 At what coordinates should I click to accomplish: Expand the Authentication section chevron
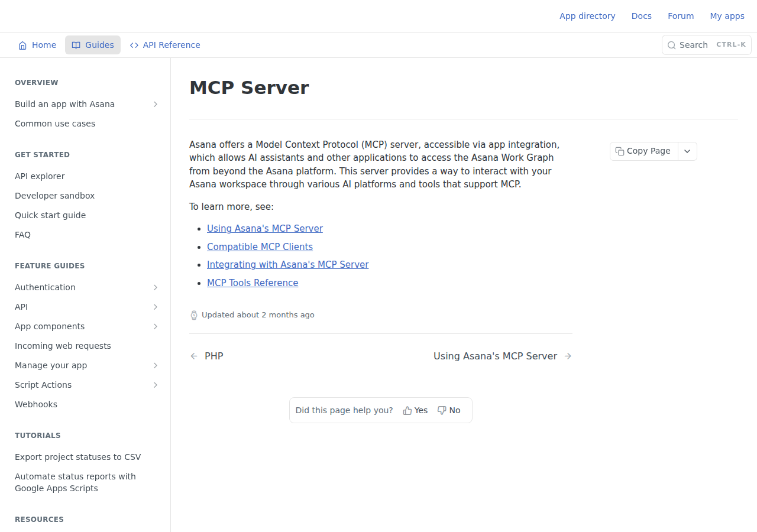pos(156,287)
